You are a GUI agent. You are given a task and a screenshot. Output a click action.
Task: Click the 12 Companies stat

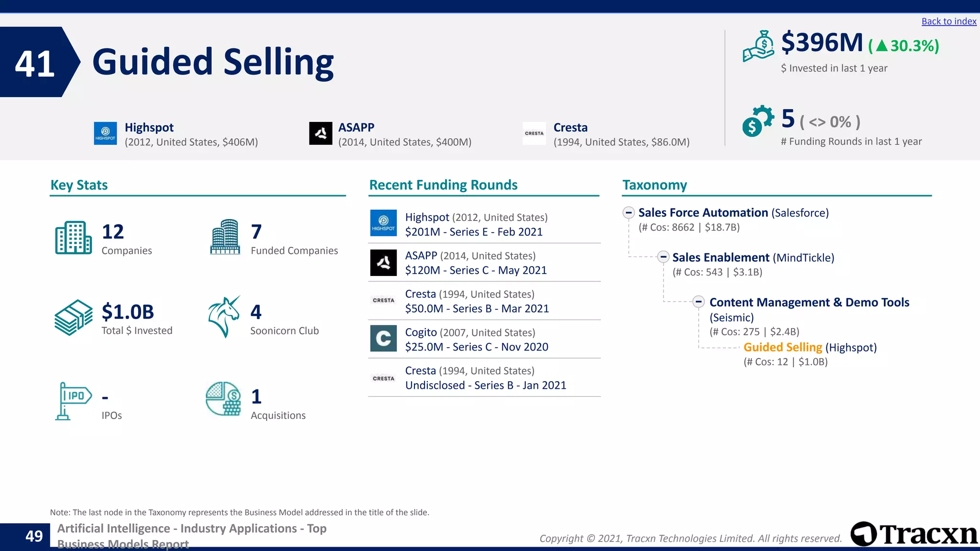pyautogui.click(x=126, y=238)
